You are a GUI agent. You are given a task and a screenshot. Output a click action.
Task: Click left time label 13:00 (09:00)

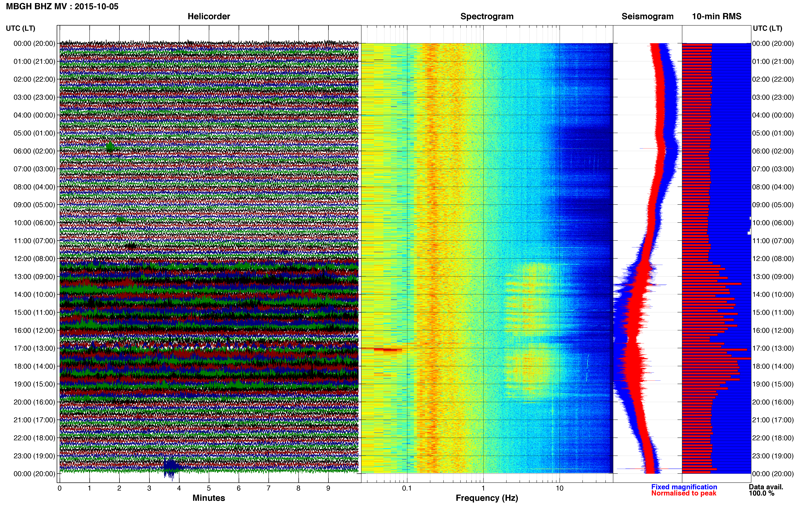(34, 277)
